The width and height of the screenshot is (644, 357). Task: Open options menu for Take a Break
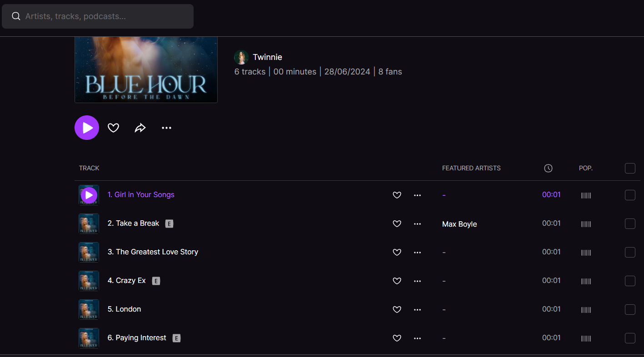[x=418, y=224]
